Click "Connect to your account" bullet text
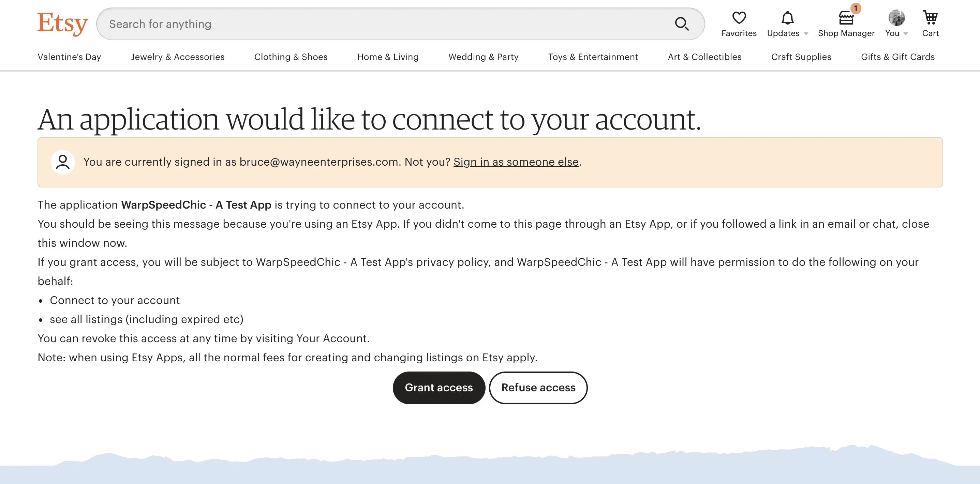This screenshot has width=980, height=484. click(115, 300)
